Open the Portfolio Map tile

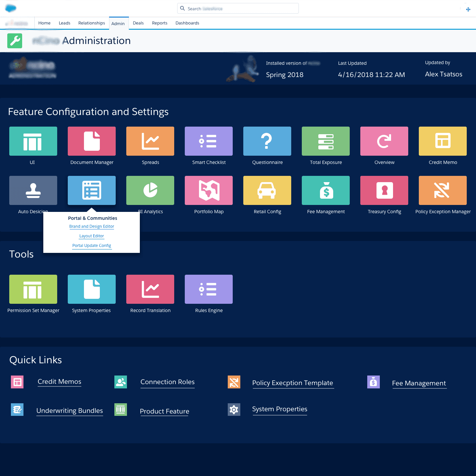(x=209, y=190)
